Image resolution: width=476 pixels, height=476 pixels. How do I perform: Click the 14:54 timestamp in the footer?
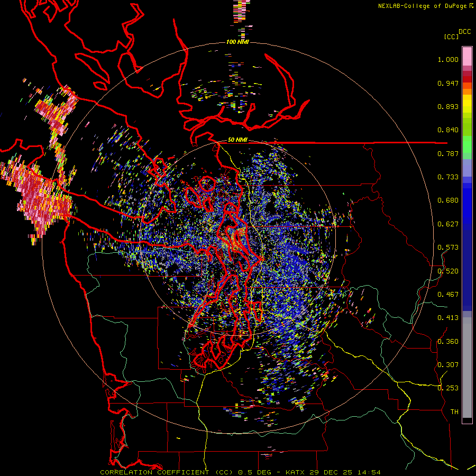point(369,472)
